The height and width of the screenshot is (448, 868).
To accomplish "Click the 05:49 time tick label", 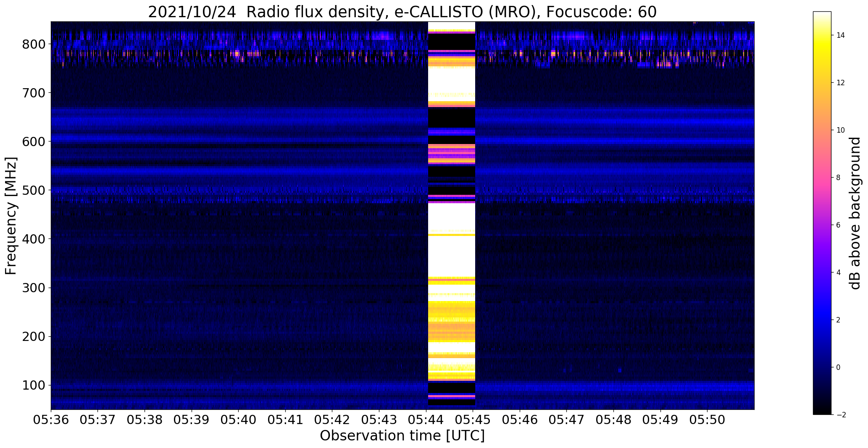I will [x=660, y=420].
